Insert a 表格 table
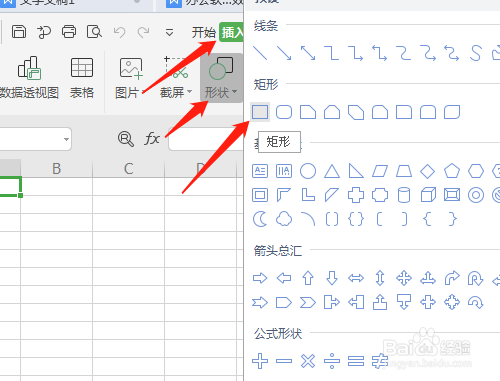The width and height of the screenshot is (500, 381). (82, 77)
